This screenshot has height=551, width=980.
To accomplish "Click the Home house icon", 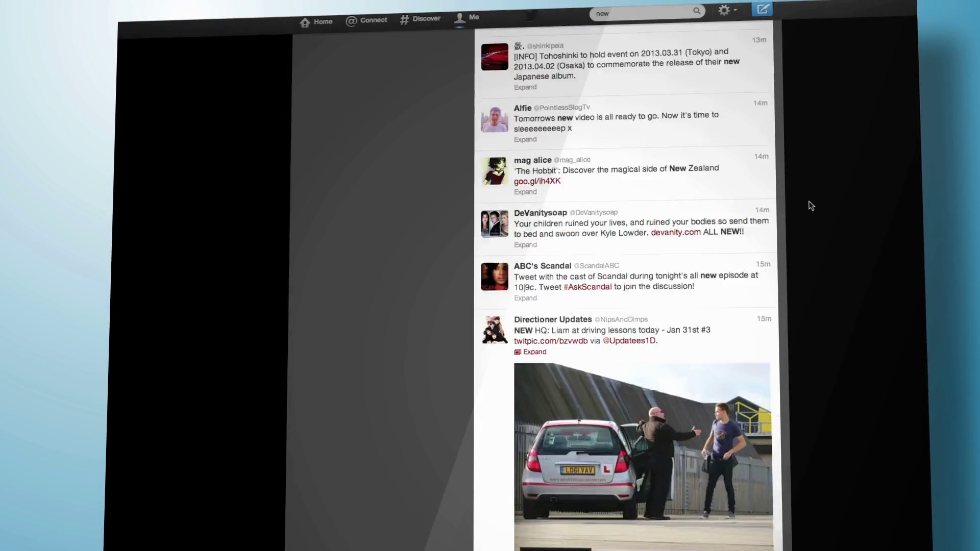I will (x=305, y=21).
